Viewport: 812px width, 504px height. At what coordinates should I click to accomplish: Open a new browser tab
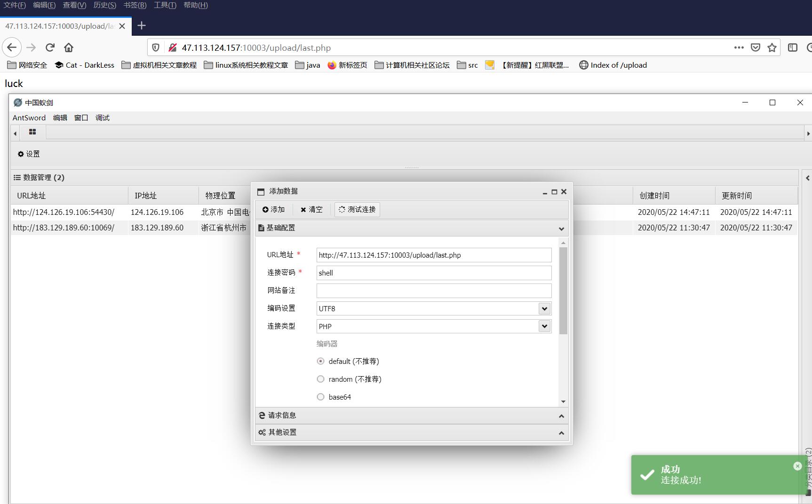(141, 26)
